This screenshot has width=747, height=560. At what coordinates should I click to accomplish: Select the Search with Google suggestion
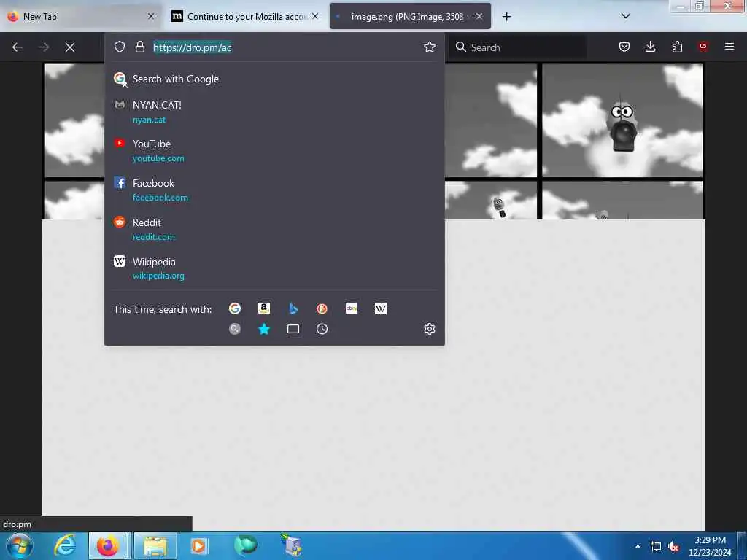tap(274, 79)
